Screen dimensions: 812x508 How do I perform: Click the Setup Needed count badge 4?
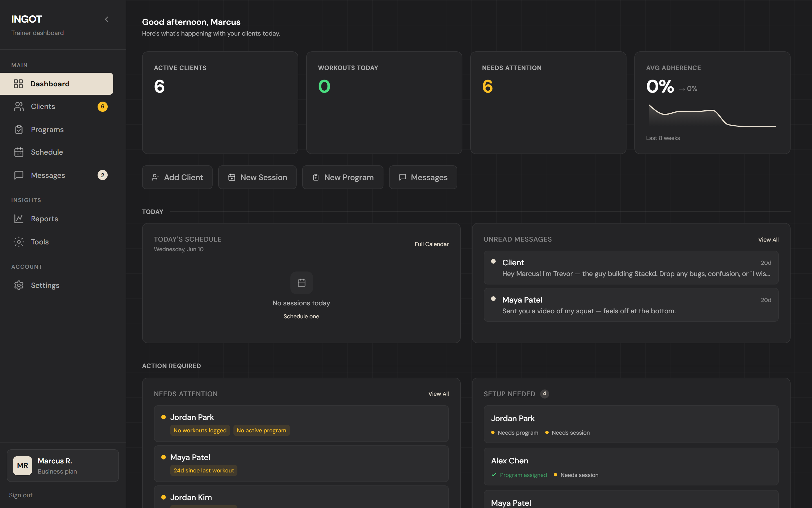pos(545,393)
